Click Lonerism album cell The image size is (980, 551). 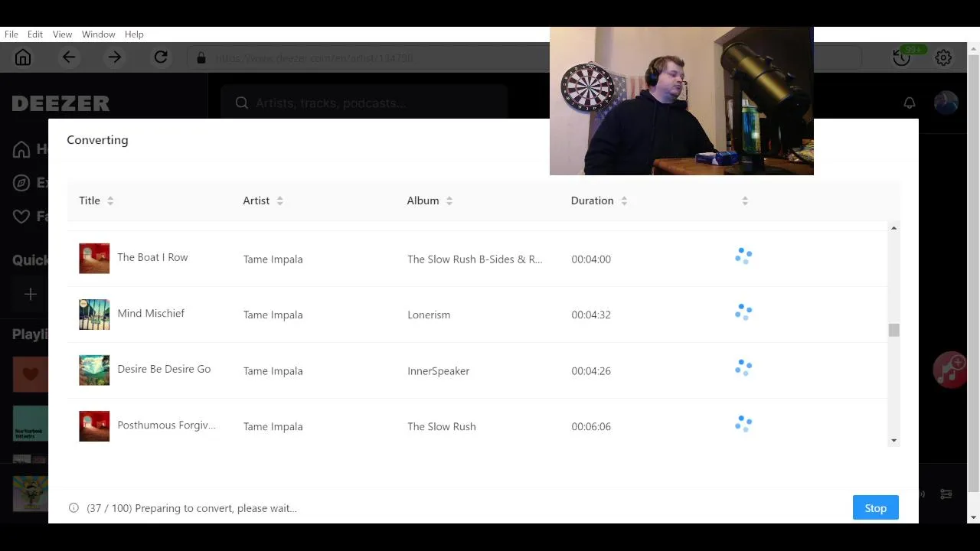(x=429, y=315)
